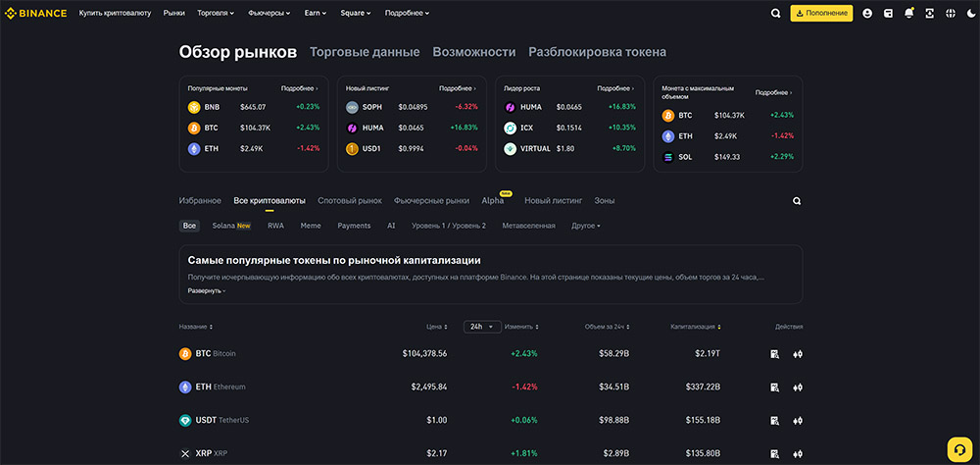Click the $104,378.56 Bitcoin price
980x465 pixels.
425,354
